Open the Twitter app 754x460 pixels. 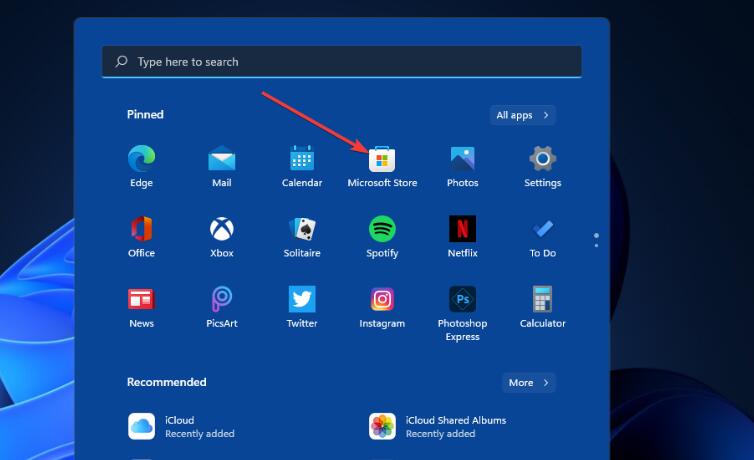(302, 307)
